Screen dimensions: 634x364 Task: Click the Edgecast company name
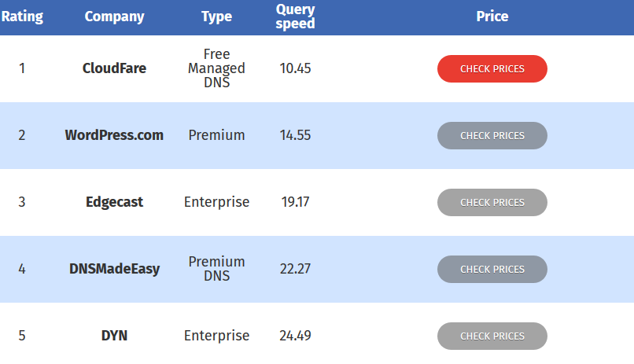click(x=114, y=202)
